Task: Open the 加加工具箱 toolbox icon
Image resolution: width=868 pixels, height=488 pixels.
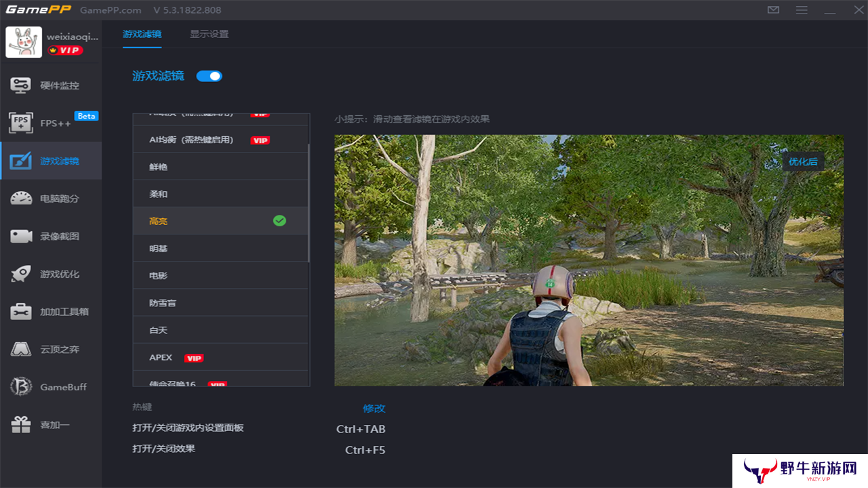Action: tap(21, 312)
